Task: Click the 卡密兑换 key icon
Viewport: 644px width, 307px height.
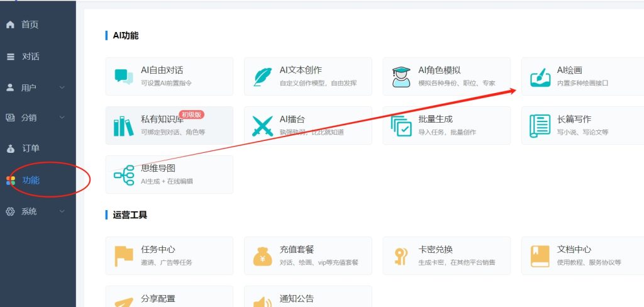Action: pyautogui.click(x=400, y=256)
